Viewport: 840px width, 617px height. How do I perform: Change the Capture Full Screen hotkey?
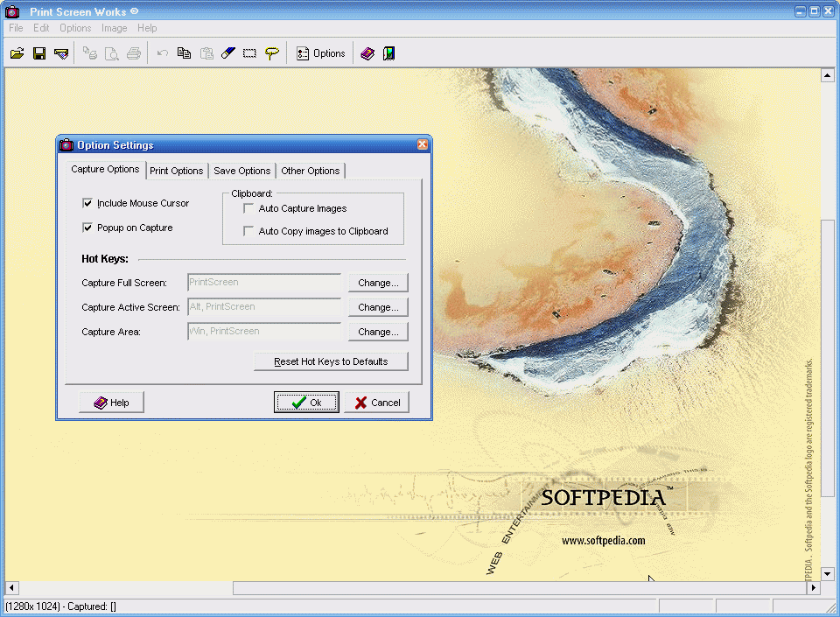(378, 283)
